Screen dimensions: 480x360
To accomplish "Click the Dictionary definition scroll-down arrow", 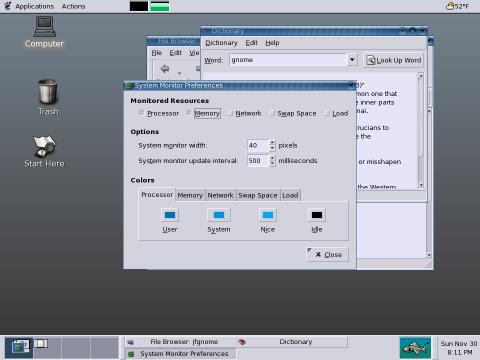I will coord(421,185).
